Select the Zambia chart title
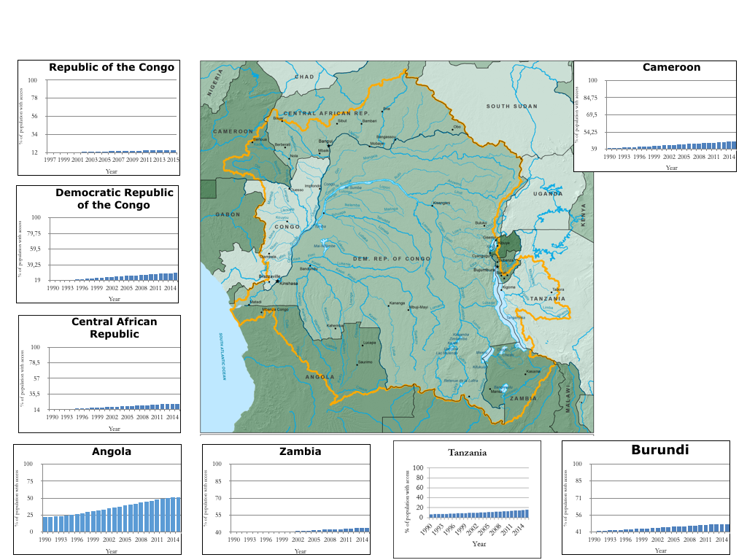747x560 pixels. click(300, 451)
